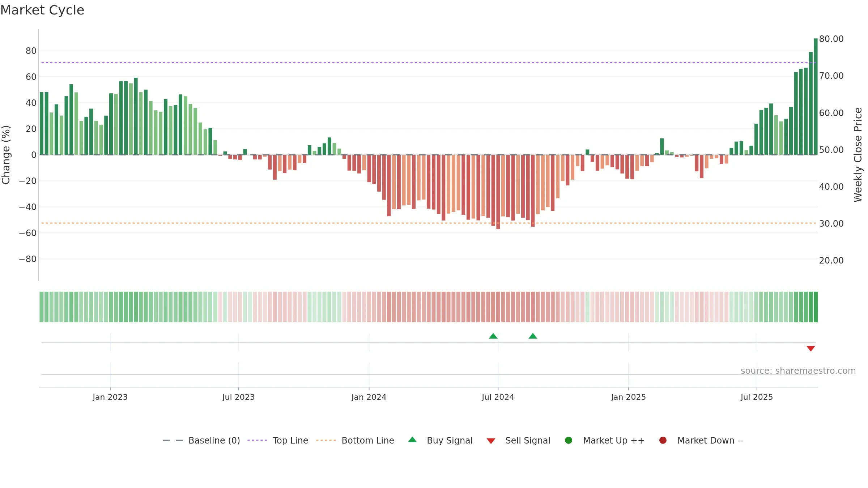Click the Jan 2023 axis label

pyautogui.click(x=110, y=397)
